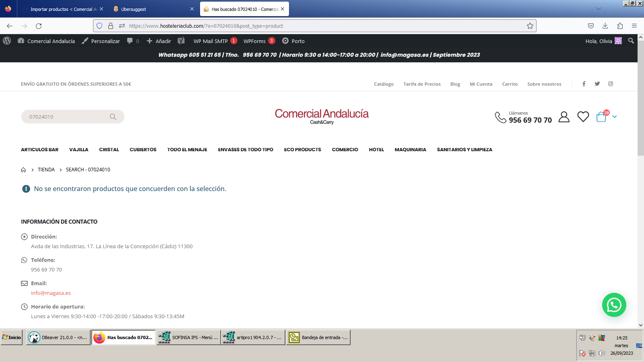Screen dimensions: 644x362
Task: Focus the product search field
Action: (66, 117)
